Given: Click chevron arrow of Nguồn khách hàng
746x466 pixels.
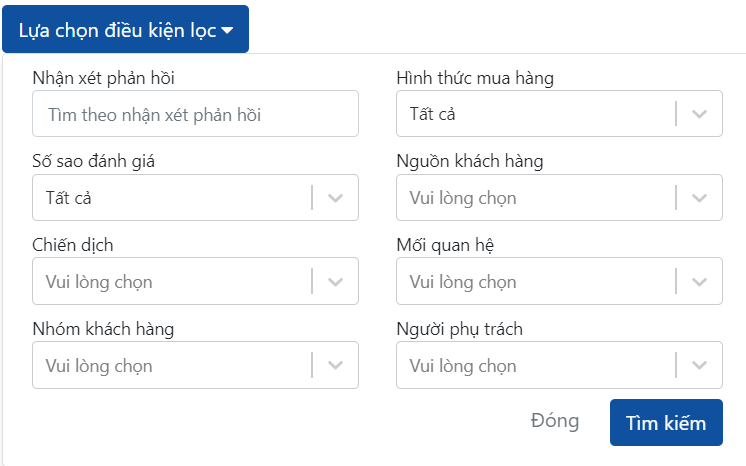Looking at the screenshot, I should (x=700, y=198).
